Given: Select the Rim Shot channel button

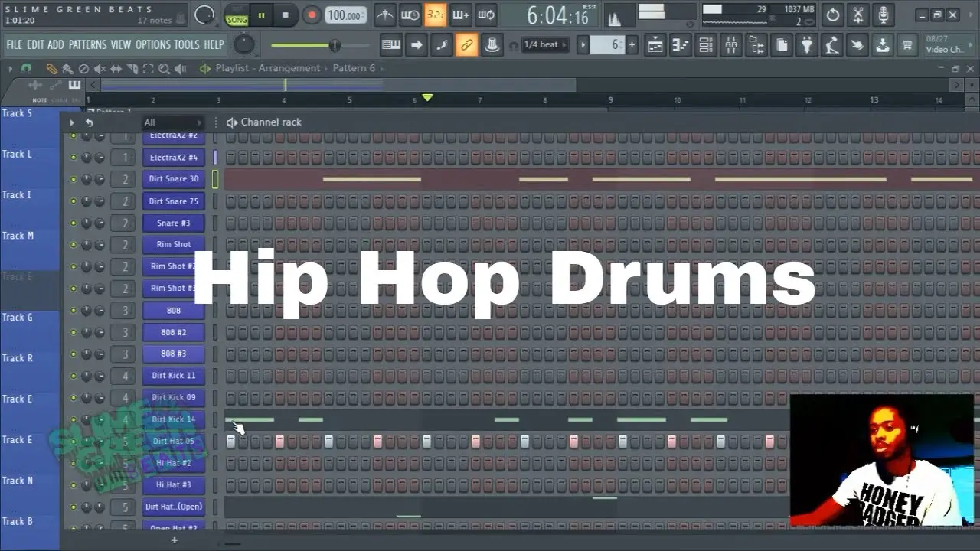Looking at the screenshot, I should (173, 245).
